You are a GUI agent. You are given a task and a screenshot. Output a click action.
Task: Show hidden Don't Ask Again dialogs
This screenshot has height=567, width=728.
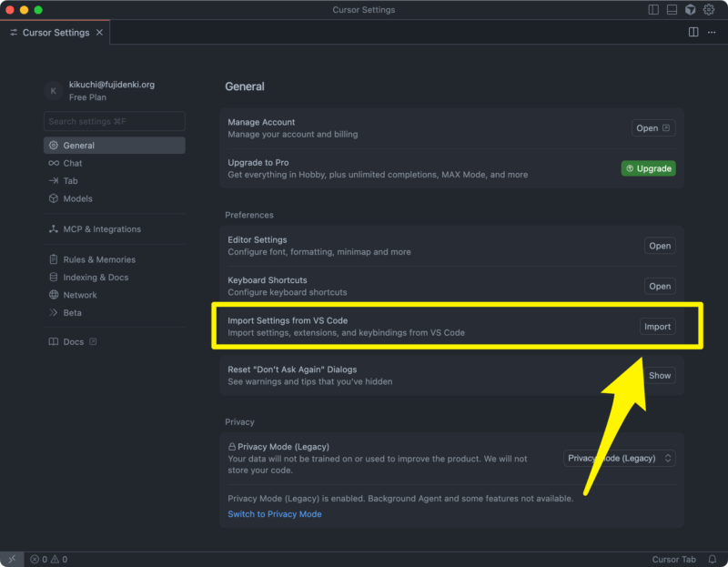coord(660,375)
